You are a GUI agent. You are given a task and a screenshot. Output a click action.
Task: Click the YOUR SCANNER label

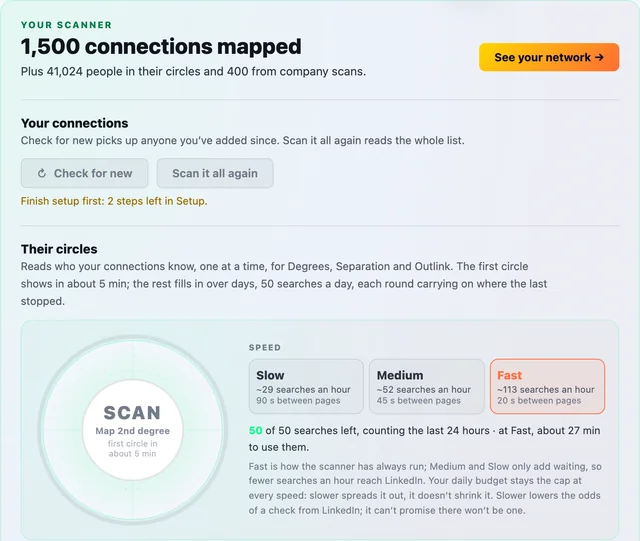[66, 25]
